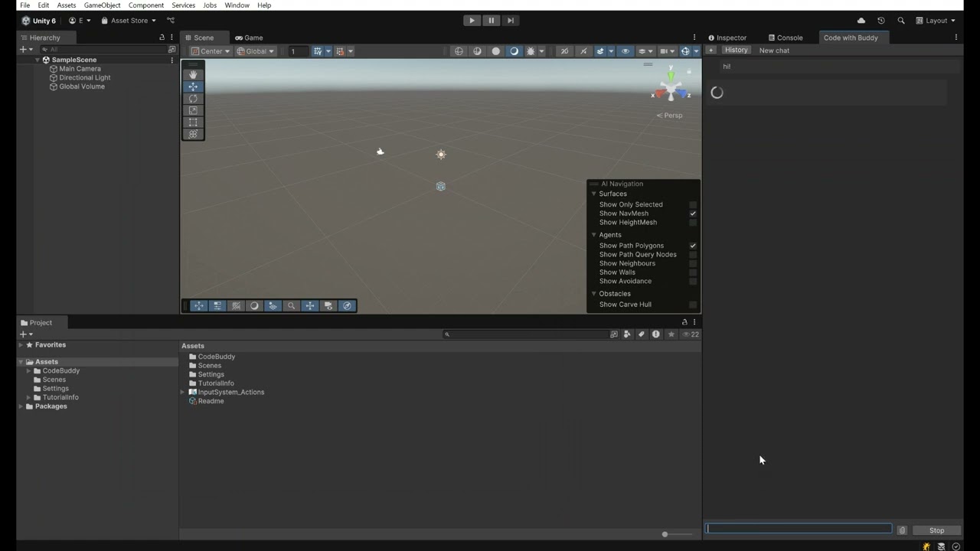Viewport: 980px width, 551px height.
Task: Toggle Persp projection label
Action: pyautogui.click(x=670, y=116)
